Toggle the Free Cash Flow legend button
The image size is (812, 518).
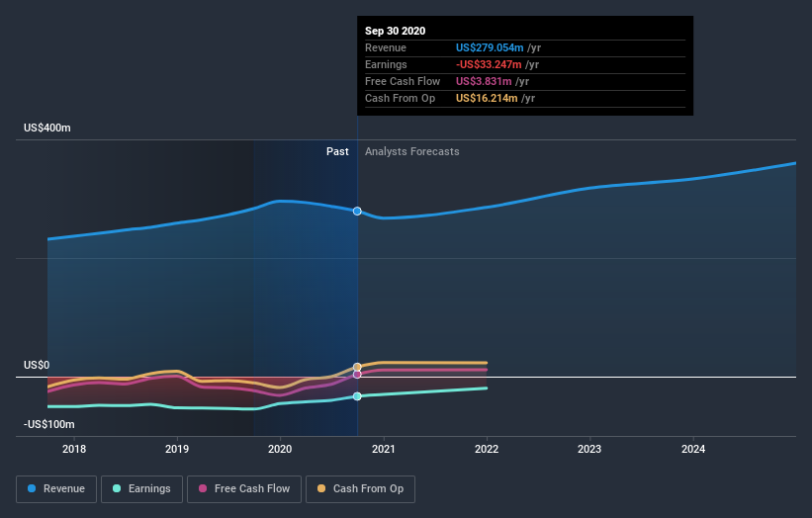pyautogui.click(x=244, y=489)
